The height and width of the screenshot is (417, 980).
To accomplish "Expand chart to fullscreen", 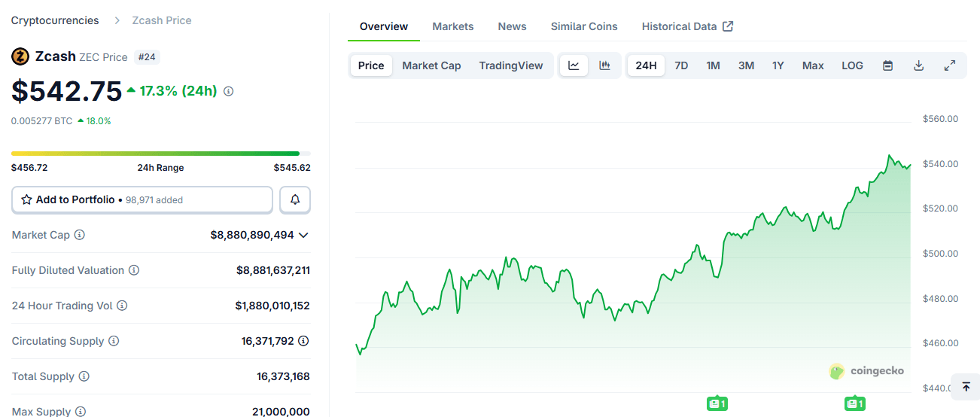I will 949,65.
